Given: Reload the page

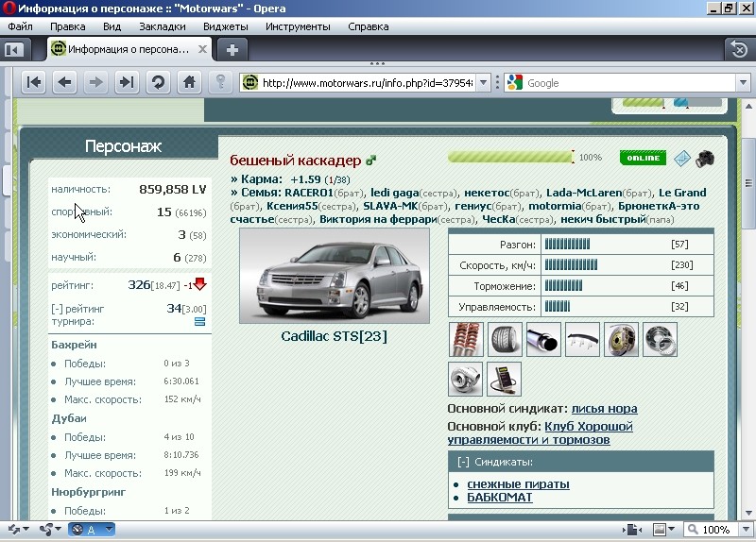Looking at the screenshot, I should tap(158, 83).
